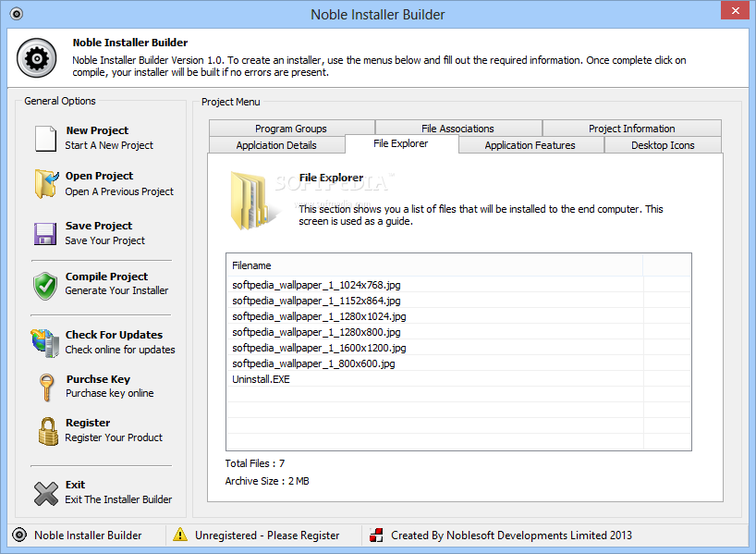Click the empty second column header
The image size is (756, 554).
coord(666,265)
